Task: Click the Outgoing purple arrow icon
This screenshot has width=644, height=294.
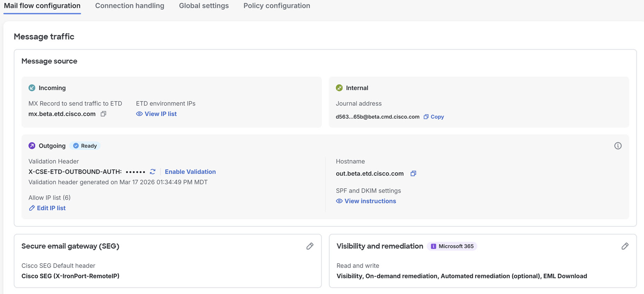Action: [x=32, y=146]
